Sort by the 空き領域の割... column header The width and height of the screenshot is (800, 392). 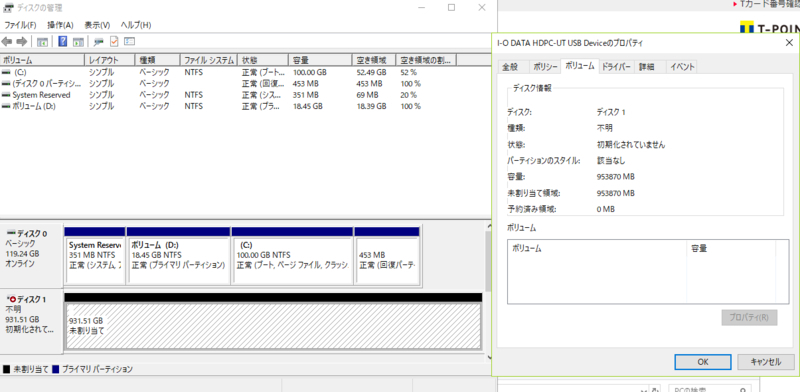(426, 60)
